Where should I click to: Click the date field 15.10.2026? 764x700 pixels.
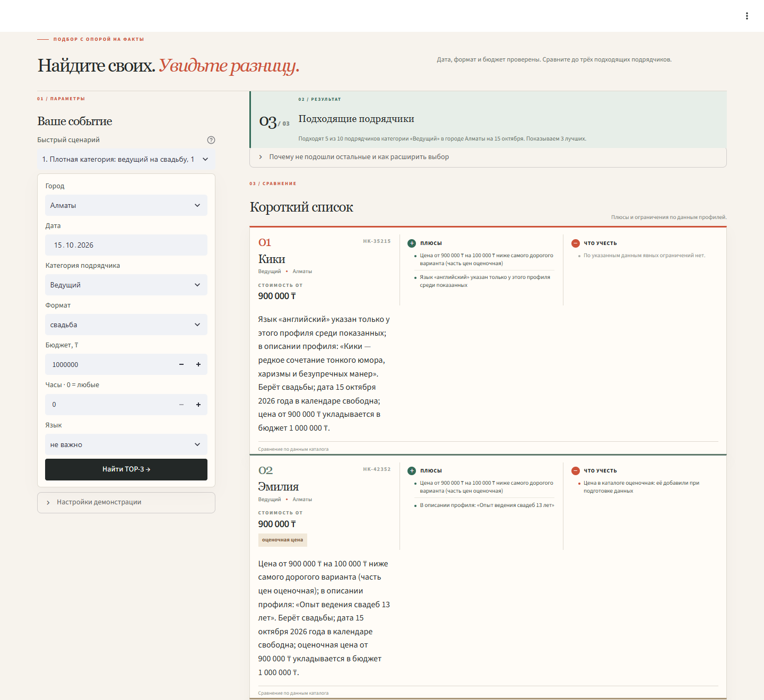126,245
